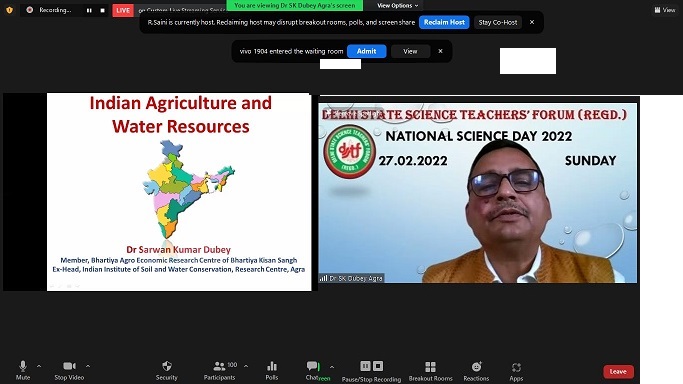Open the View Options dropdown
683x384 pixels.
click(397, 6)
